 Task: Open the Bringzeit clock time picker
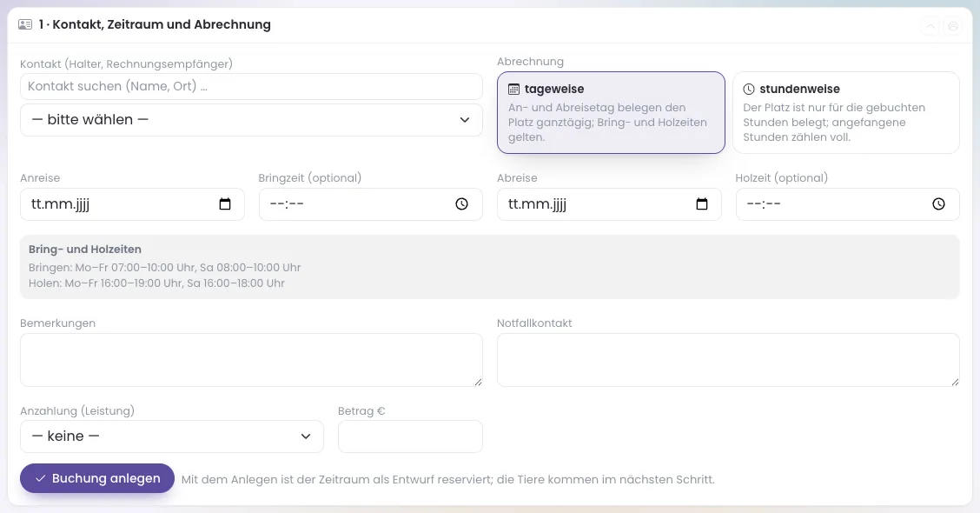tap(462, 204)
